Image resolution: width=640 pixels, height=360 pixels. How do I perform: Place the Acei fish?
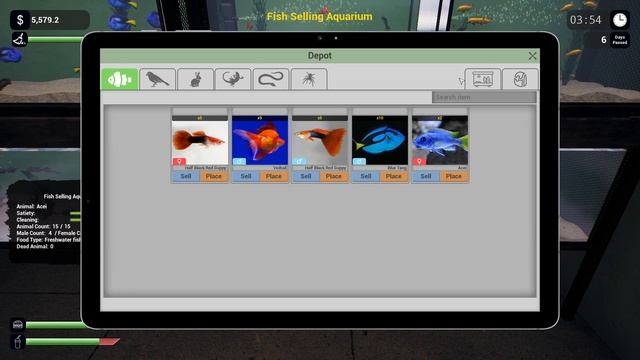point(453,176)
